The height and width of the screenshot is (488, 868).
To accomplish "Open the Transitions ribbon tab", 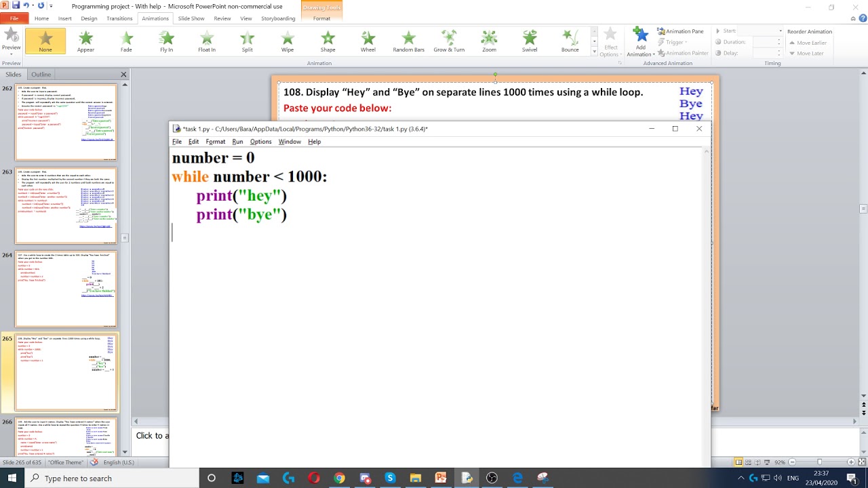I will [119, 18].
